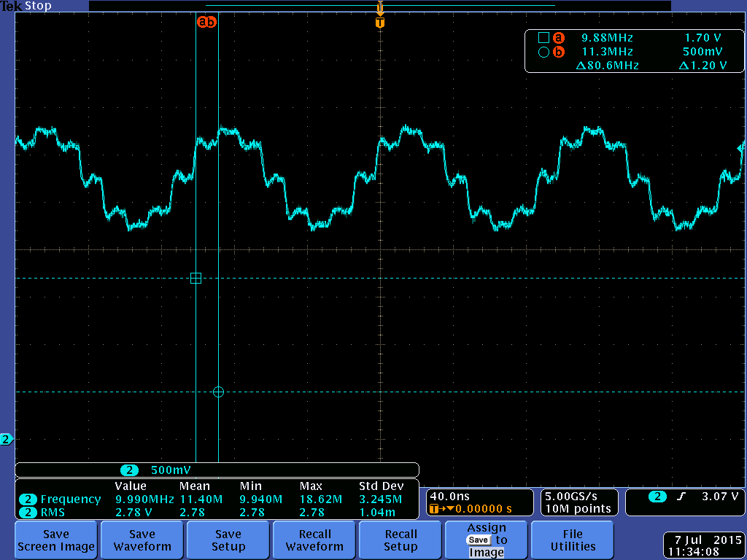Click the orange trigger position T marker

tap(379, 23)
